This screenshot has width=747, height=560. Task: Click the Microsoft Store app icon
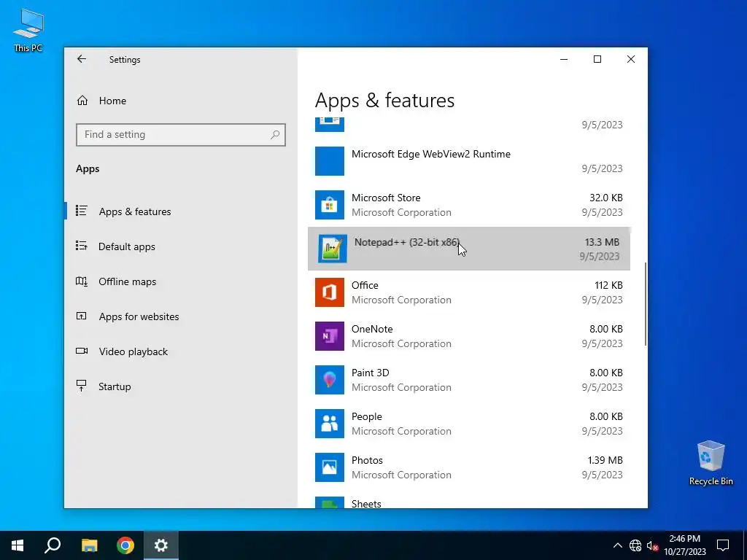coord(330,205)
